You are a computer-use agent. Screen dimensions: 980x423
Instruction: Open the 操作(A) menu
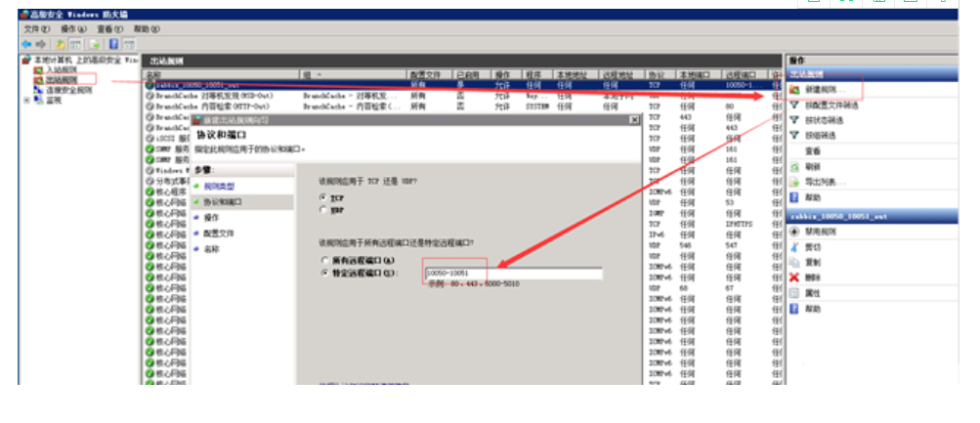73,28
